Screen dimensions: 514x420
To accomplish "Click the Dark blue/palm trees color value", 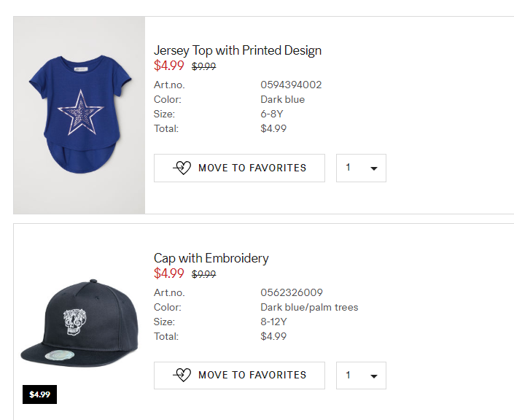I will pos(309,307).
